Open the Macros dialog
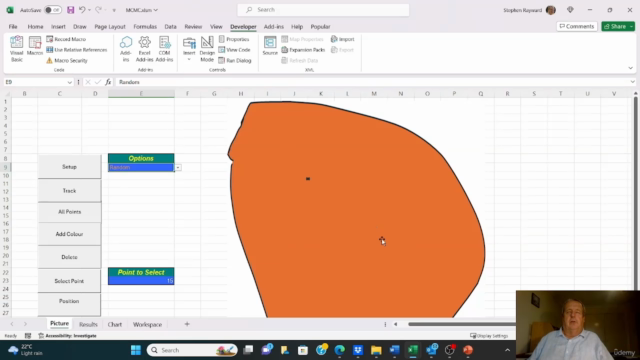The width and height of the screenshot is (640, 360). (x=35, y=46)
